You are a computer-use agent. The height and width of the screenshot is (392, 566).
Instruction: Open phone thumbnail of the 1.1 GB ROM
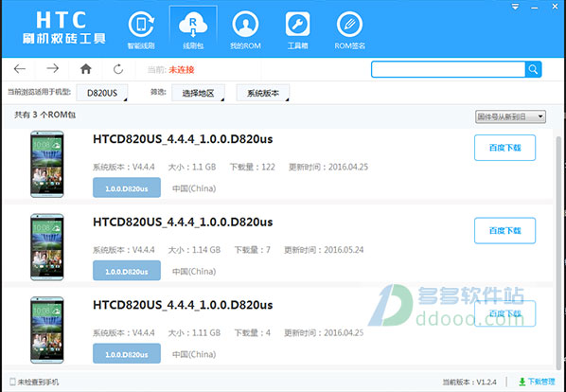(47, 164)
